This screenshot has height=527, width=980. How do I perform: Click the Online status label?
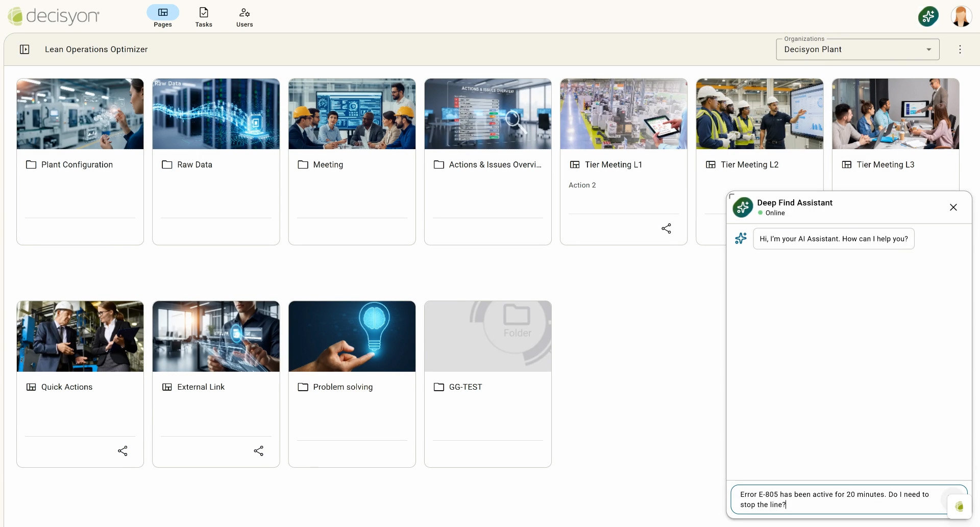point(775,213)
